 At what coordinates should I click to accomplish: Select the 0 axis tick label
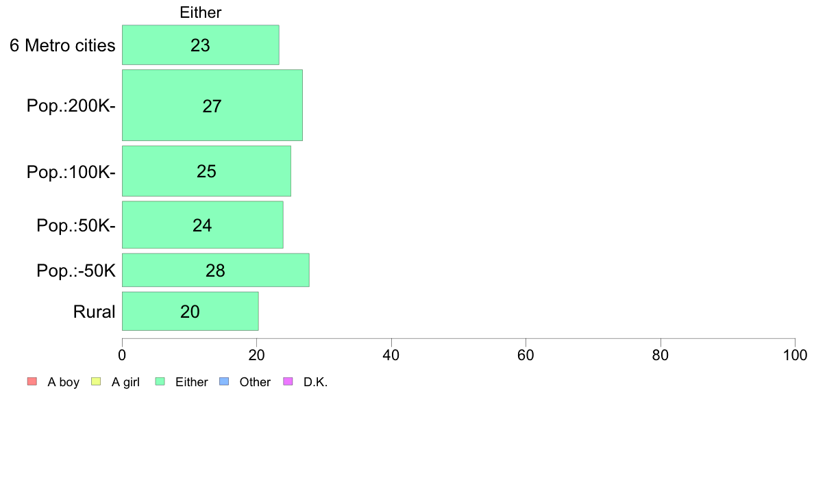[122, 355]
